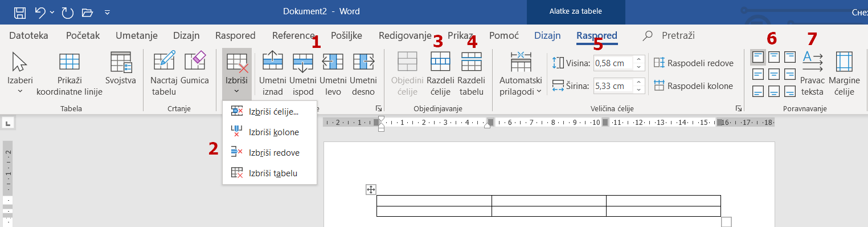Align cell text middle center
This screenshot has width=868, height=227.
(x=774, y=74)
